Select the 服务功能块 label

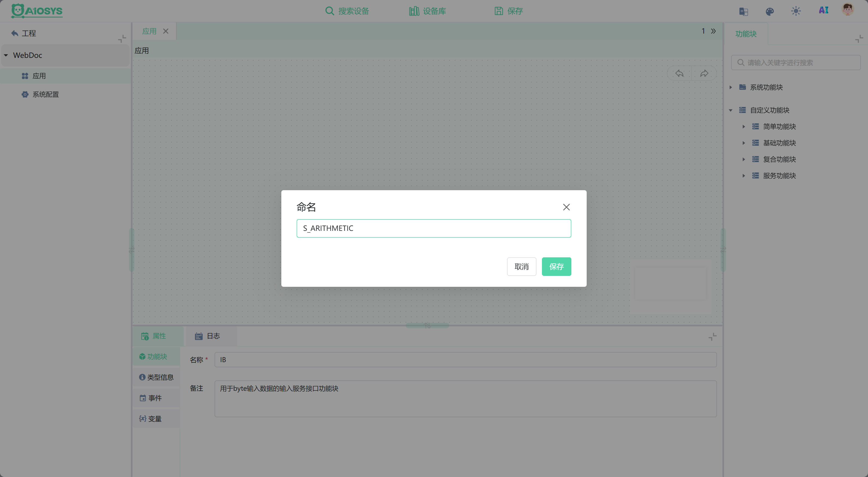(x=779, y=175)
